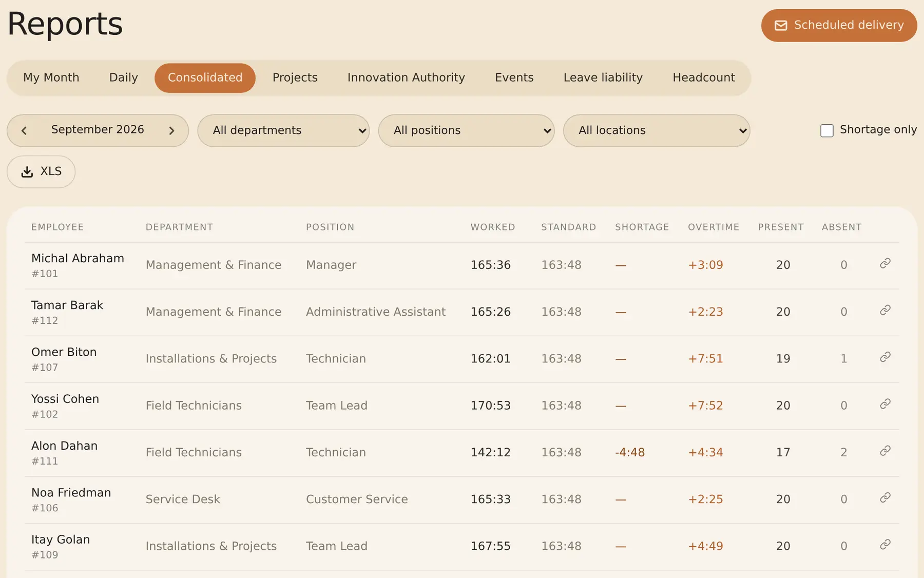The height and width of the screenshot is (578, 924).
Task: Click the OVERTIME column header
Action: pos(714,227)
